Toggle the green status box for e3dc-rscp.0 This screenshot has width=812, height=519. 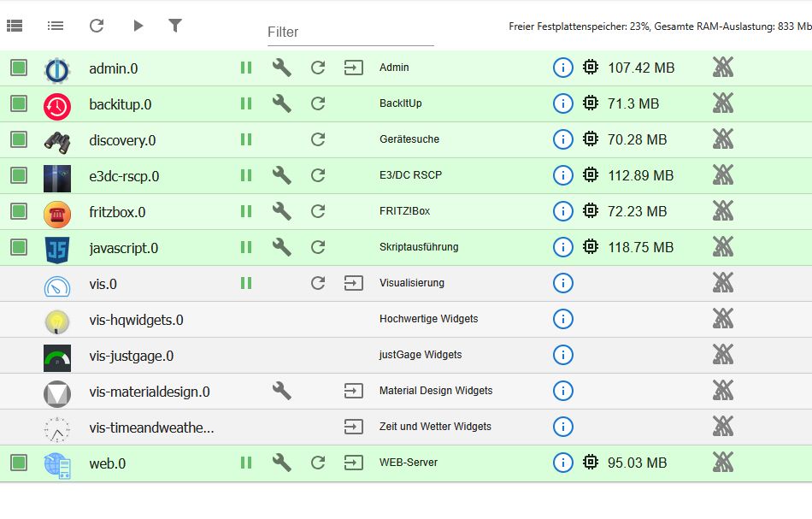tap(19, 175)
